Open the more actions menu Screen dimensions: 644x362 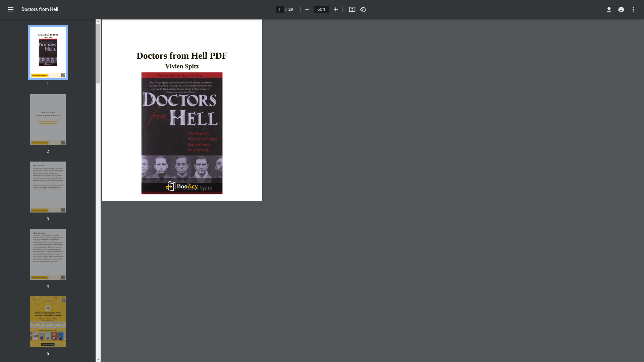(633, 9)
